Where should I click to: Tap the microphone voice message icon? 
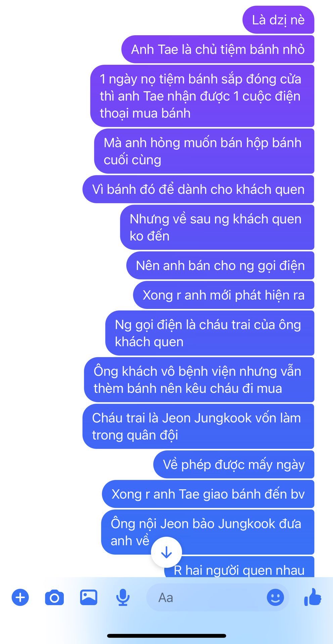tap(123, 597)
